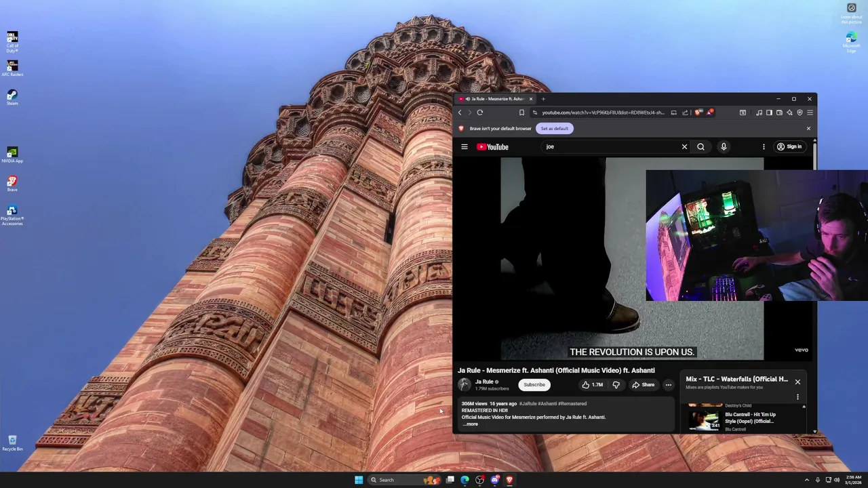Open Recycle Bin on desktop

12,443
